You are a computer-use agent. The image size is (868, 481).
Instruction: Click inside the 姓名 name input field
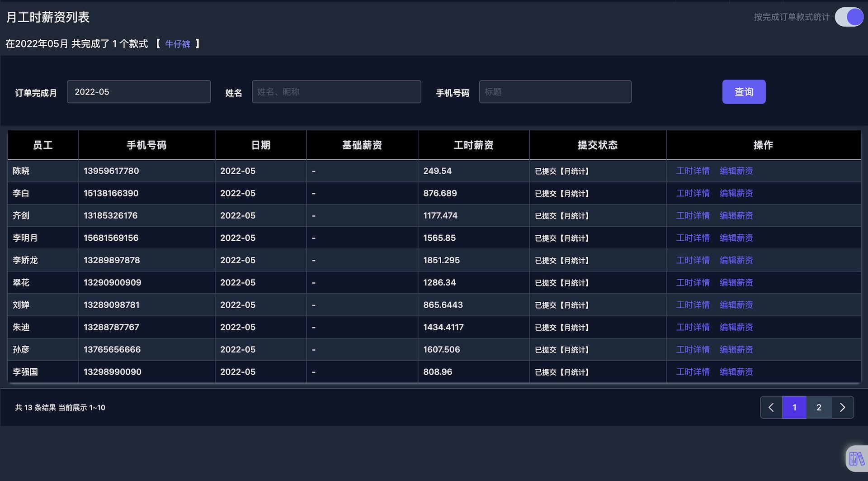point(336,91)
